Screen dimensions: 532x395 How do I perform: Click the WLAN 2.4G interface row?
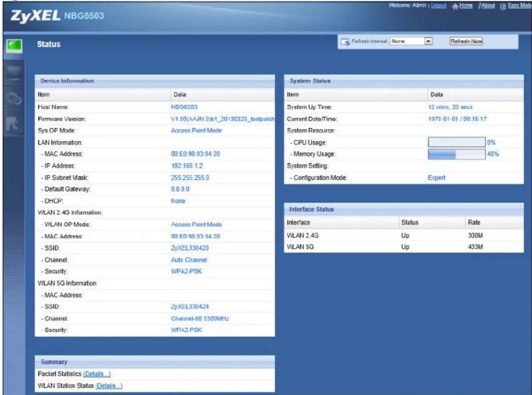(404, 235)
